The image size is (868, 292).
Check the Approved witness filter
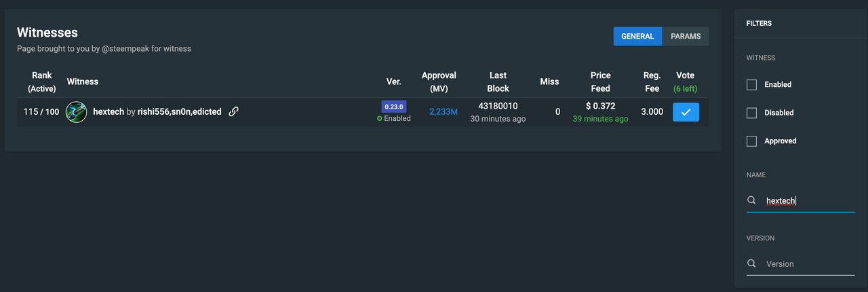pos(751,141)
